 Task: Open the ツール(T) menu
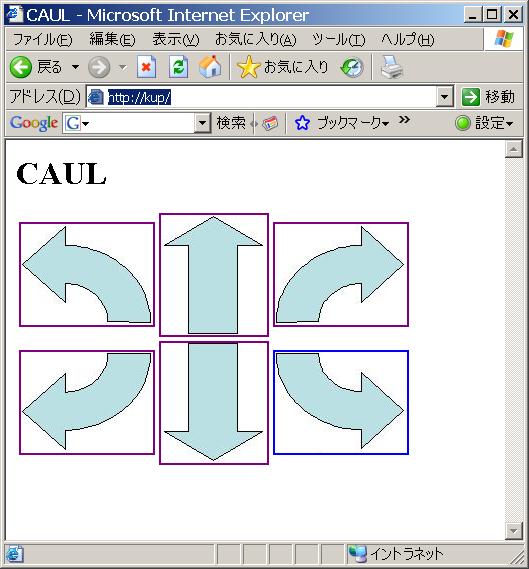click(x=339, y=39)
